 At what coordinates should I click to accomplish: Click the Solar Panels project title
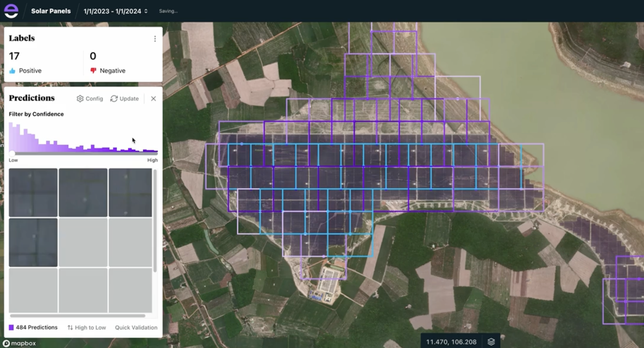click(51, 11)
